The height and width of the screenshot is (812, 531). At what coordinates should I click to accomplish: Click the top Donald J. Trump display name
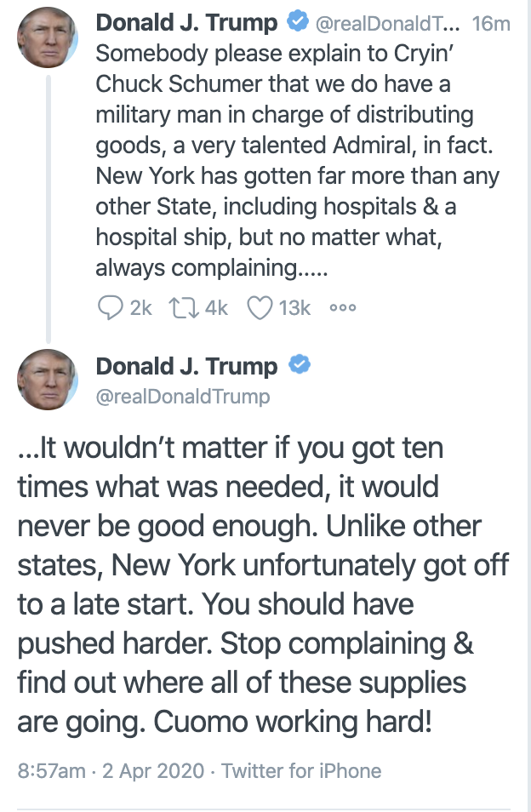tap(187, 23)
